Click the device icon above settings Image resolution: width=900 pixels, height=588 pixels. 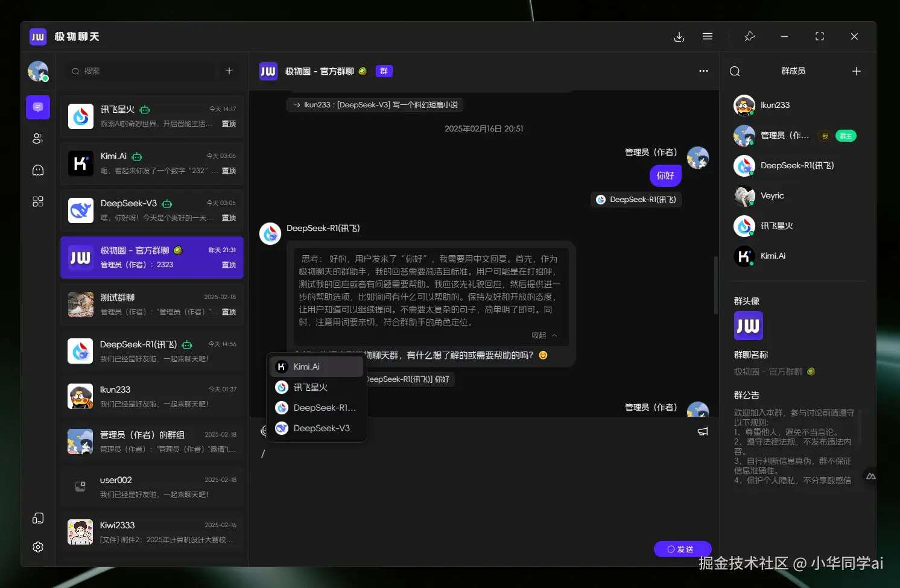[38, 519]
